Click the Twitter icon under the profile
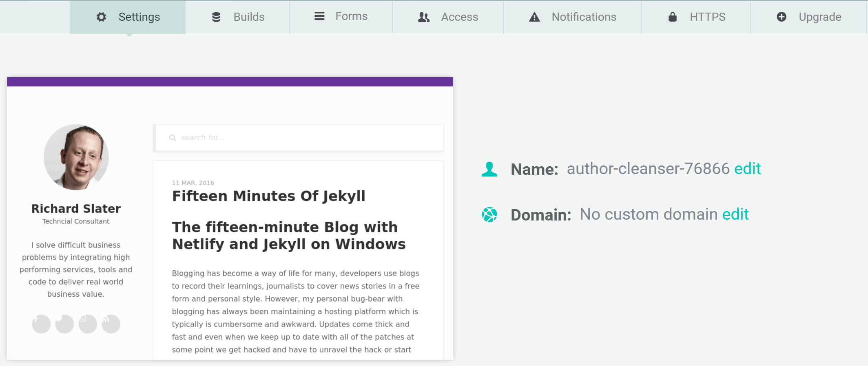 (64, 324)
